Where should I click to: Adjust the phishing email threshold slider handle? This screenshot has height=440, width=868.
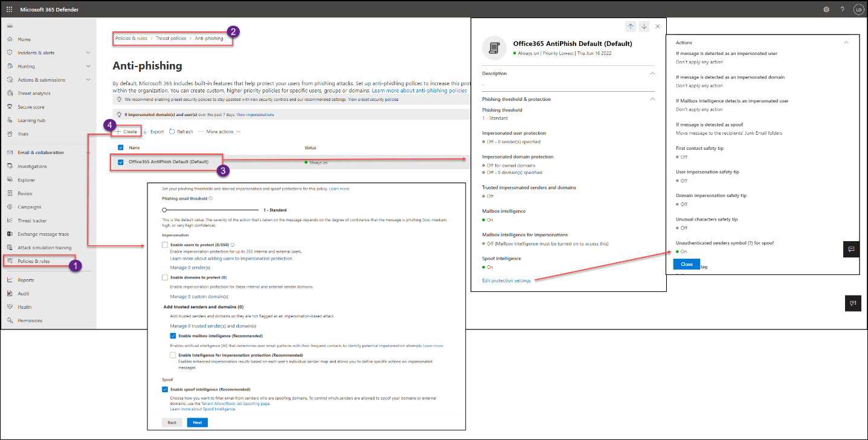(164, 210)
